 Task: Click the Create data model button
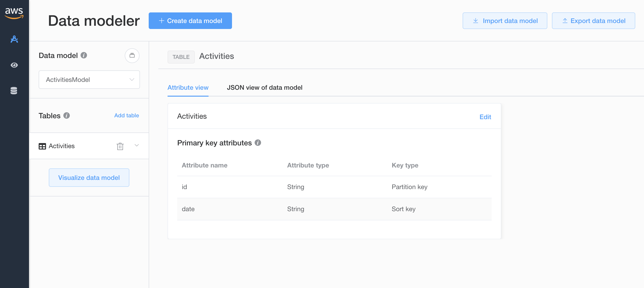[x=190, y=21]
